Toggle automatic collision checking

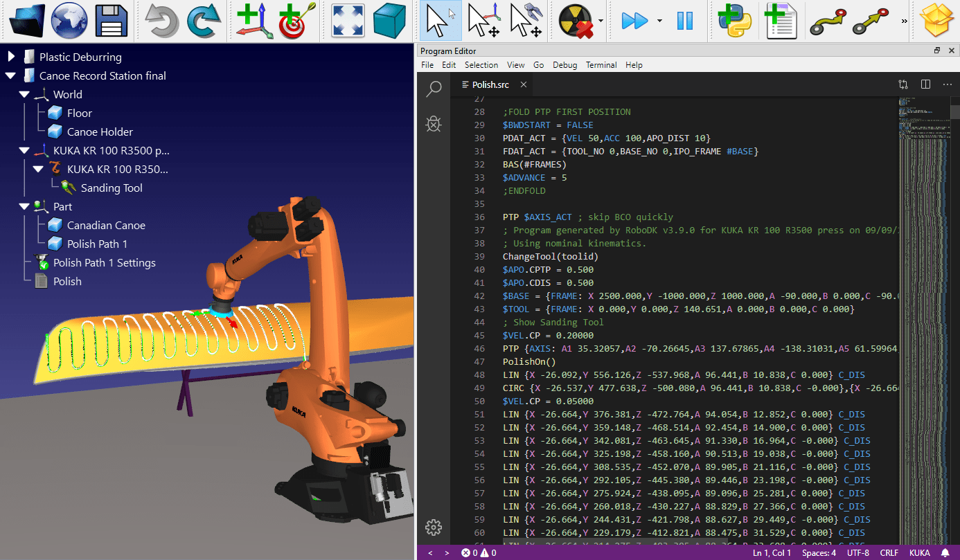point(575,20)
